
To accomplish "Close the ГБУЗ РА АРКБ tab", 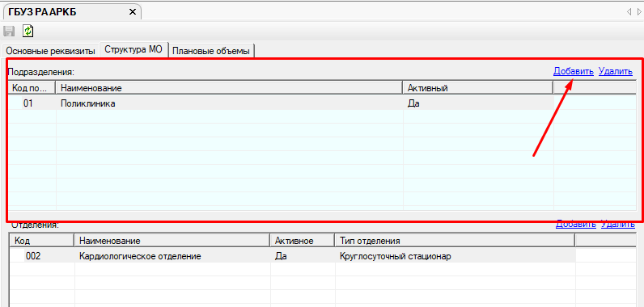I will pos(132,12).
